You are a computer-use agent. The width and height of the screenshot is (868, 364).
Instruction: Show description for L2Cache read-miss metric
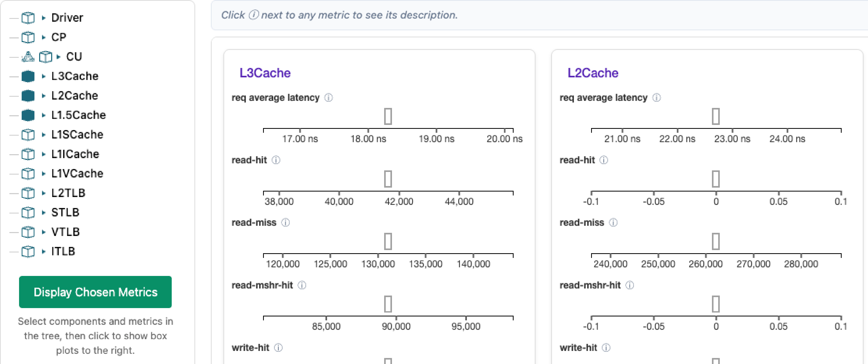(x=613, y=222)
